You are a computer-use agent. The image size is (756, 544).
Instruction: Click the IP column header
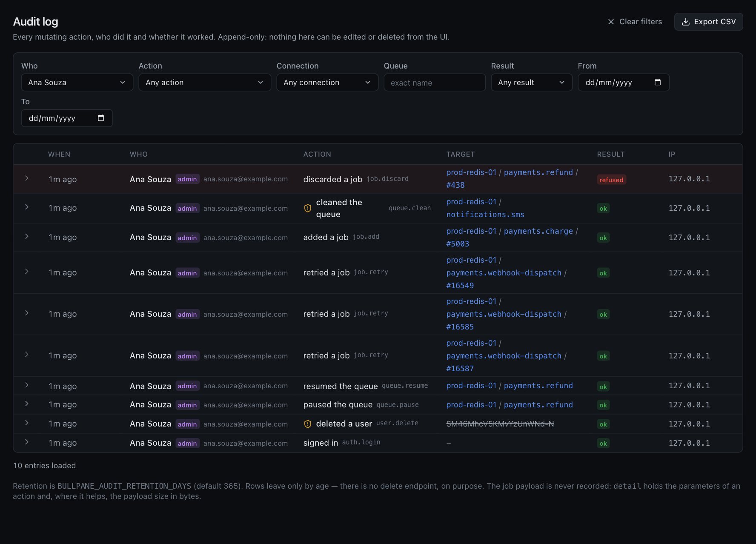coord(672,154)
